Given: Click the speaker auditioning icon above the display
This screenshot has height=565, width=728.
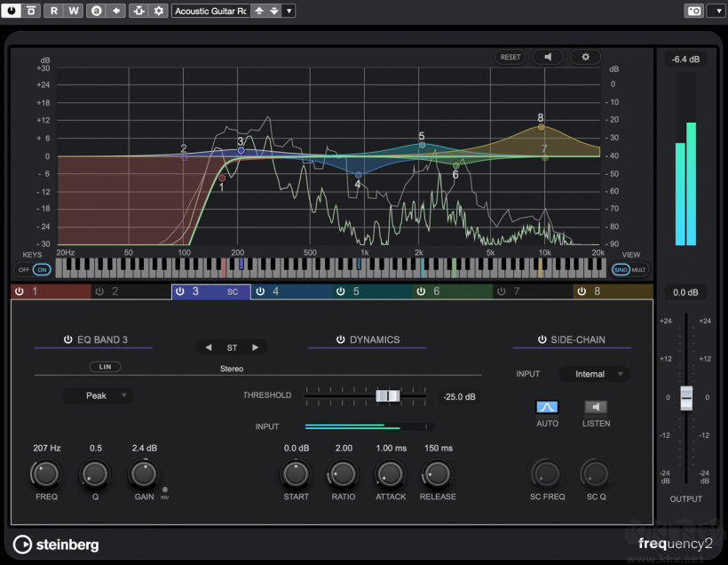Looking at the screenshot, I should [x=548, y=56].
